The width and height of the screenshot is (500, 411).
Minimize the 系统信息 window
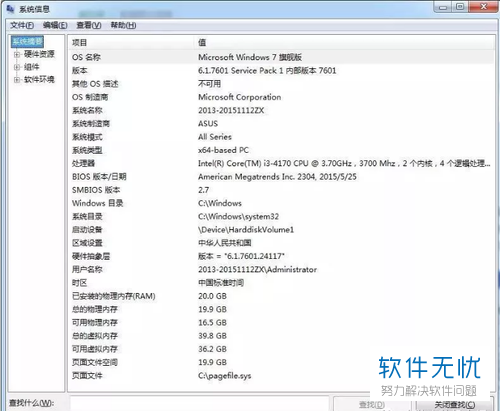tap(443, 7)
